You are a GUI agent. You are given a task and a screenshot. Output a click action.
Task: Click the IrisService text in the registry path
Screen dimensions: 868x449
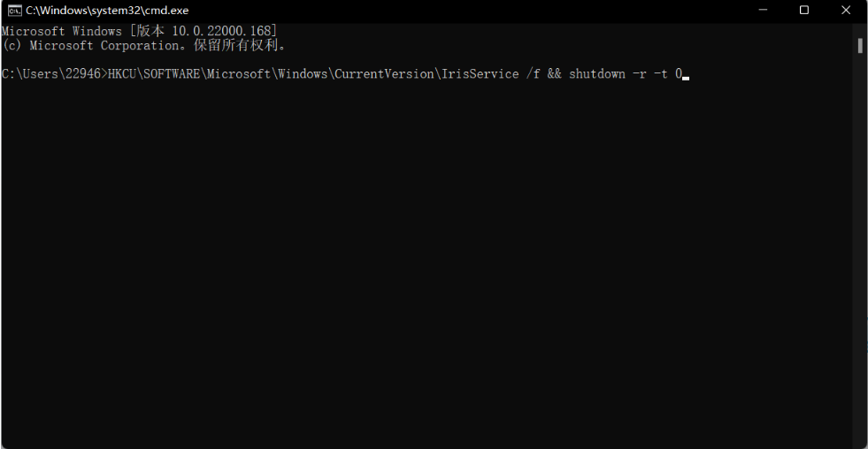point(479,74)
